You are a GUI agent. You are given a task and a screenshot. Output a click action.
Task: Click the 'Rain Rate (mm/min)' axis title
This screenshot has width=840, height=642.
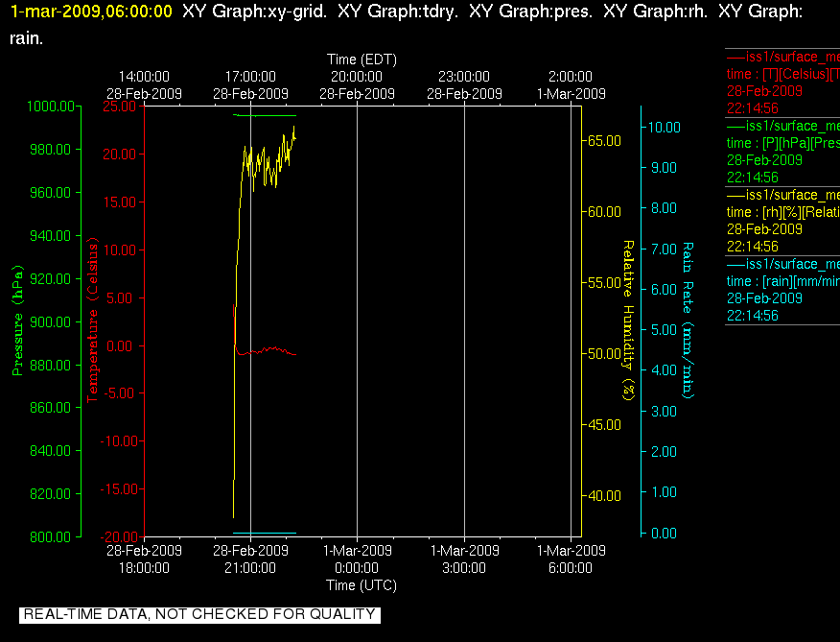pos(688,321)
